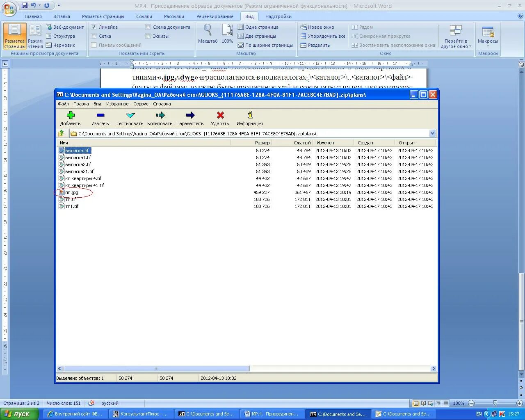Click the Копировать (Copy) toolbar icon
Screen dimensions: 525x420
[x=160, y=115]
